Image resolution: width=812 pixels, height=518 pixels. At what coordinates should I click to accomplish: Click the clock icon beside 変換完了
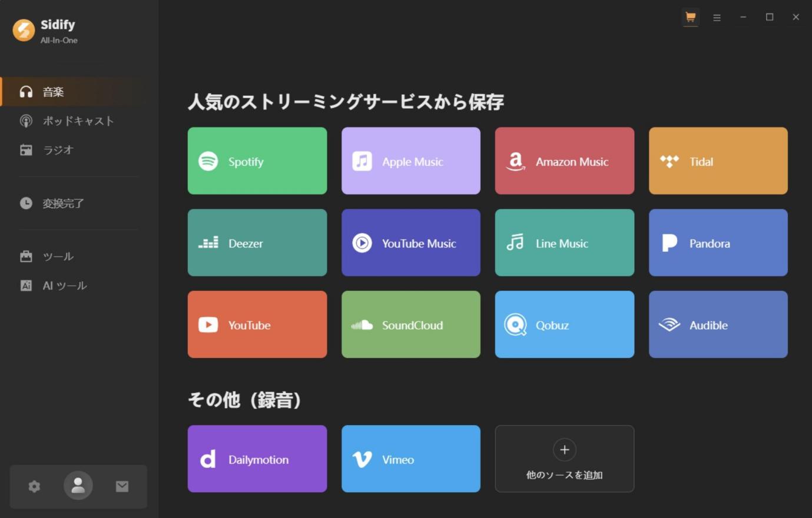(26, 203)
